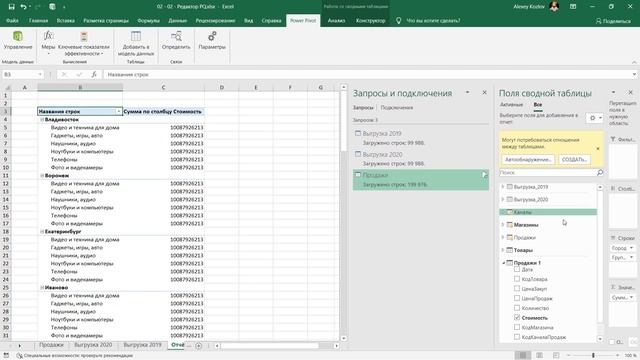Close the PivotTable Fields pane

(631, 93)
